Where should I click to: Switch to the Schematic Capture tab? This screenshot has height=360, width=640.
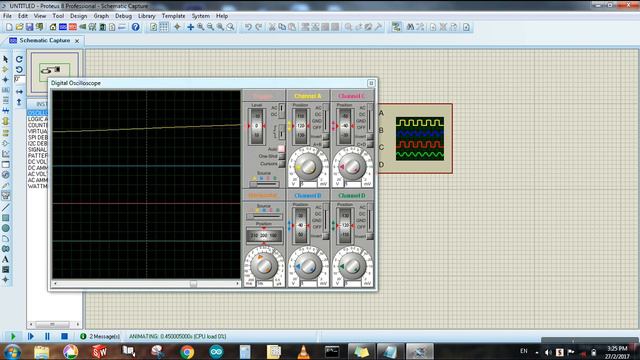coord(44,40)
